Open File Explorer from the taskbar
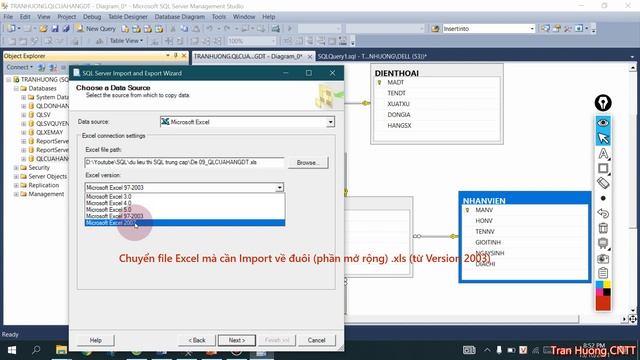640x360 pixels. [61, 350]
